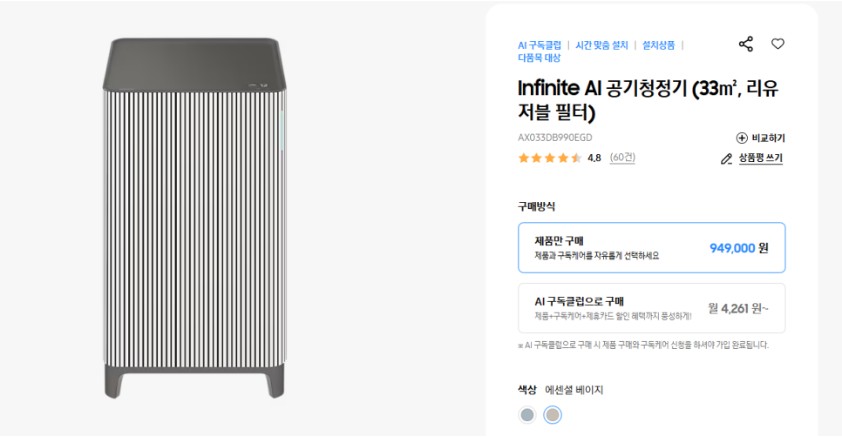Open the 다품목 대상 tag link
842x437 pixels.
[x=539, y=58]
